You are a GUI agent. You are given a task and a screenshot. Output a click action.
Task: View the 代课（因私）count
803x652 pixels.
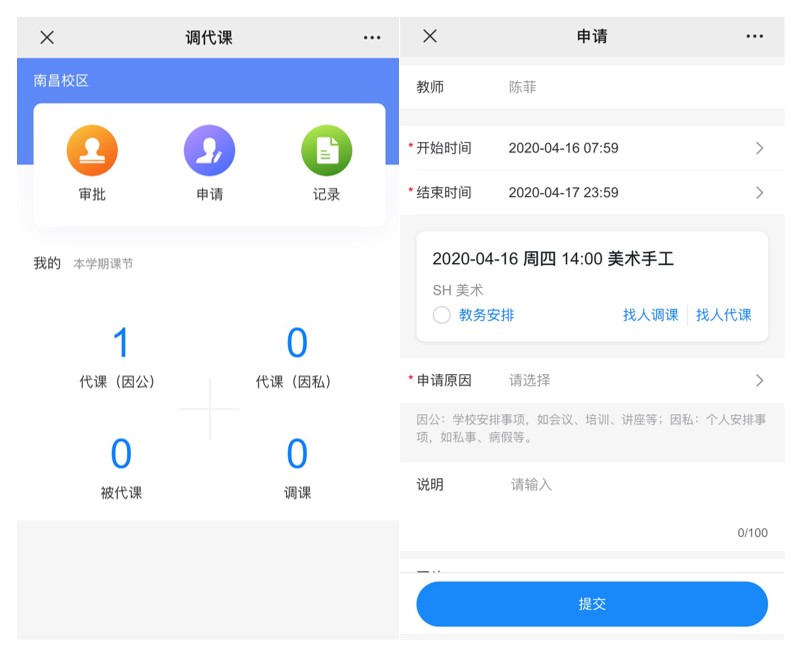297,344
